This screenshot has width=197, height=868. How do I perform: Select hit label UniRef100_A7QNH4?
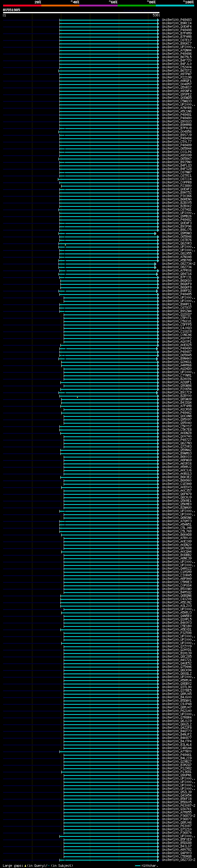[177, 50]
